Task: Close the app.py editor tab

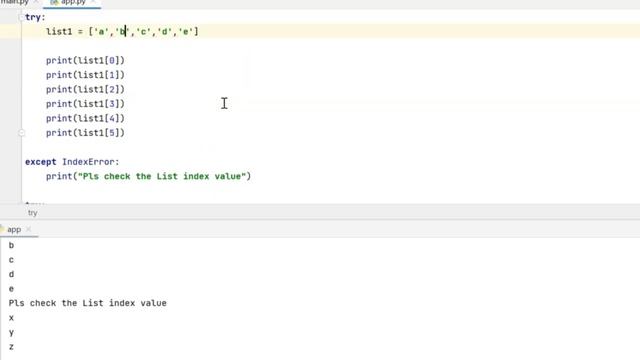Action: pos(94,2)
